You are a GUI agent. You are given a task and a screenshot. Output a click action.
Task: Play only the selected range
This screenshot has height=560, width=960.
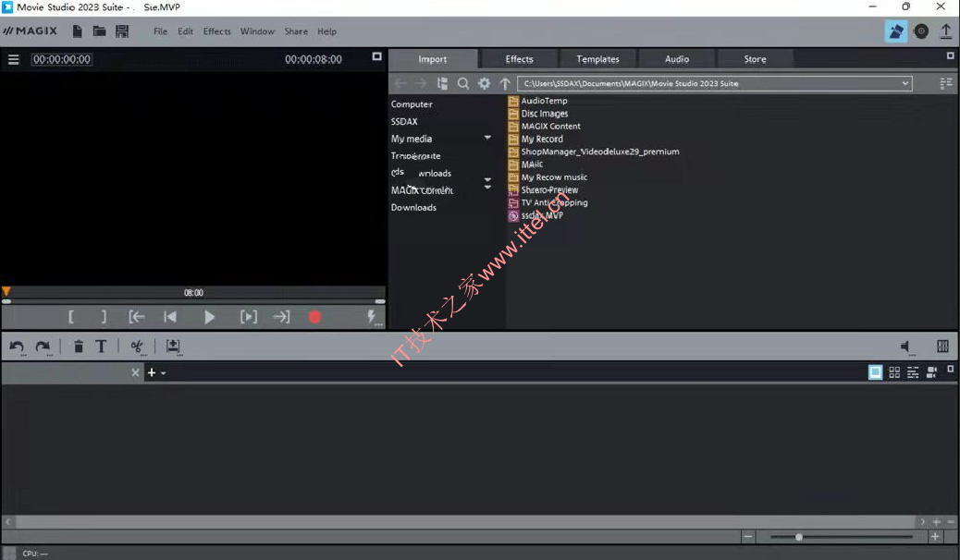249,316
